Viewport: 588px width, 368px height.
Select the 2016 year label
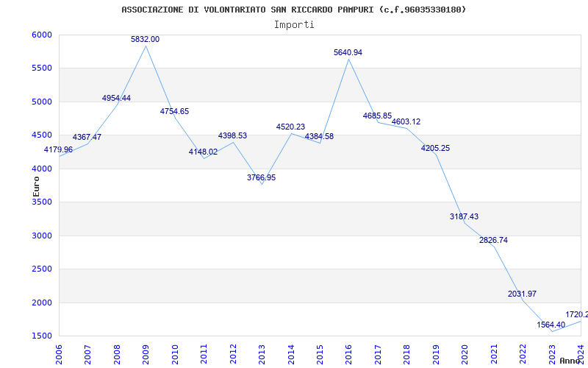[x=348, y=354]
